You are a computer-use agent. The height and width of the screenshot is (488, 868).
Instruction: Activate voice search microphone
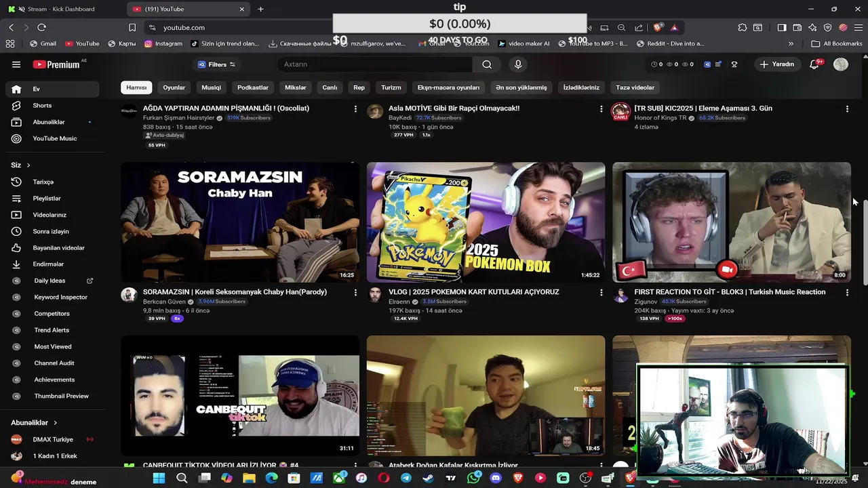point(518,64)
